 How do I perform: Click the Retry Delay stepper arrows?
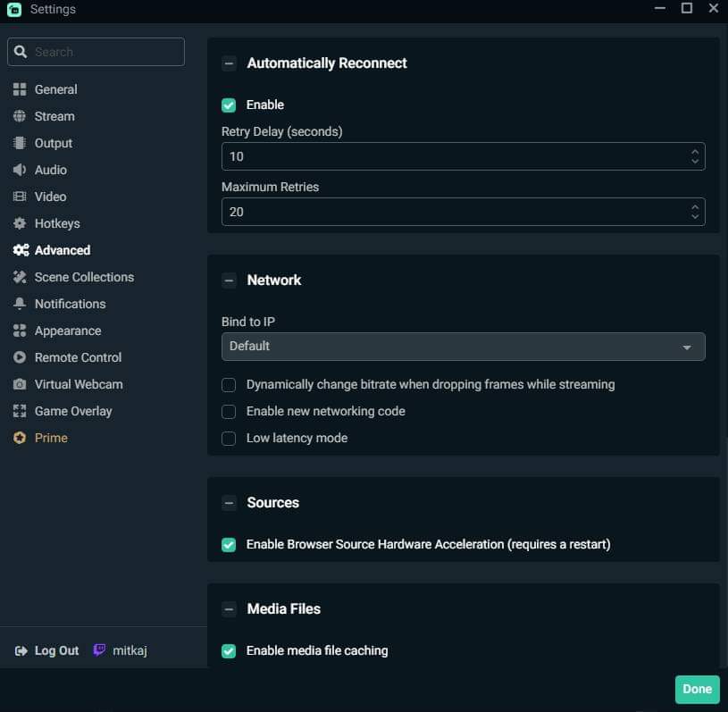pyautogui.click(x=694, y=156)
